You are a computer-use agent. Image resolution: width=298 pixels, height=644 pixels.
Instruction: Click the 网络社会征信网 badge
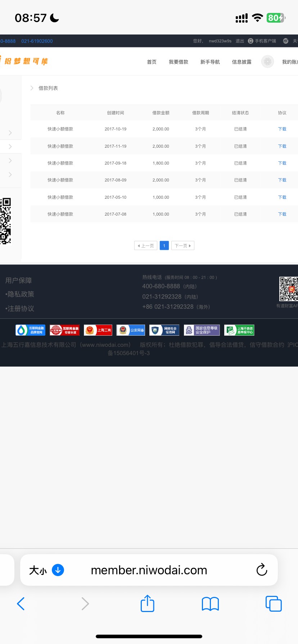[x=164, y=330]
